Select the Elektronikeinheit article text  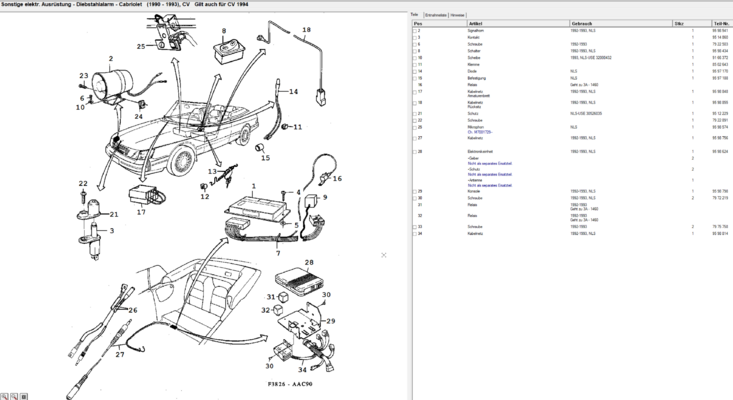(x=480, y=152)
